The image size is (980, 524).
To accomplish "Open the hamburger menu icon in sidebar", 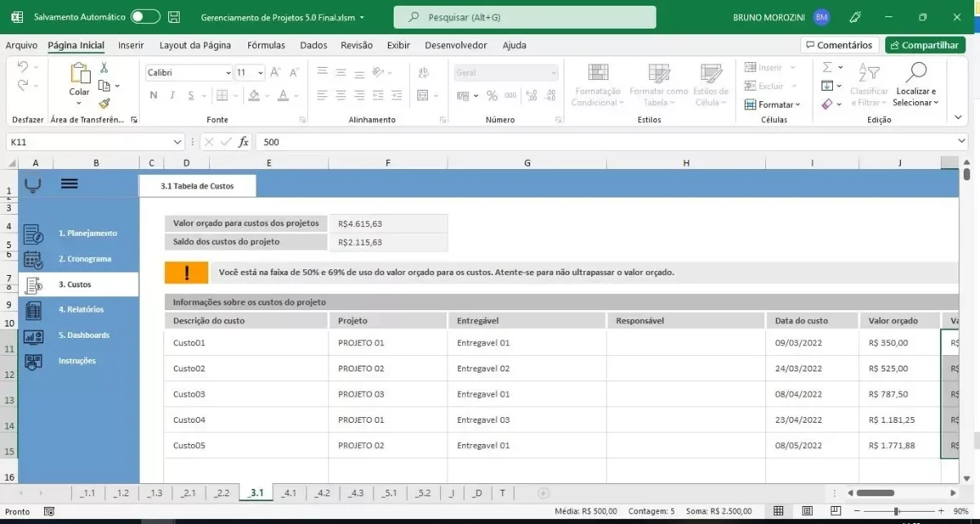I will (69, 184).
